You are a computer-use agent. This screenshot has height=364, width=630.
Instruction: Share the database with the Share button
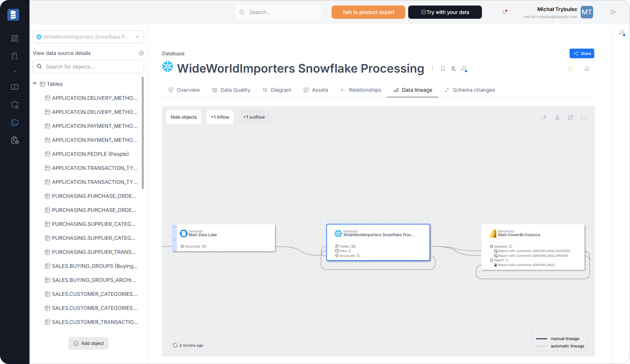[582, 53]
